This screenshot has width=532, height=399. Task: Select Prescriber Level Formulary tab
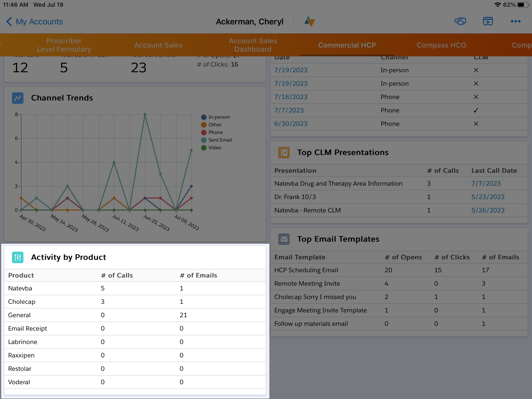[x=64, y=45]
